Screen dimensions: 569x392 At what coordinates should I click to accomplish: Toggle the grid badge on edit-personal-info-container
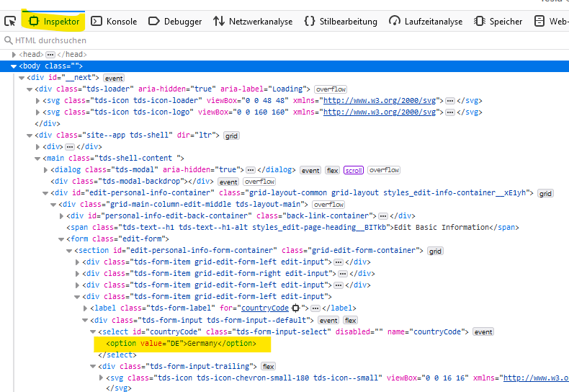click(545, 193)
